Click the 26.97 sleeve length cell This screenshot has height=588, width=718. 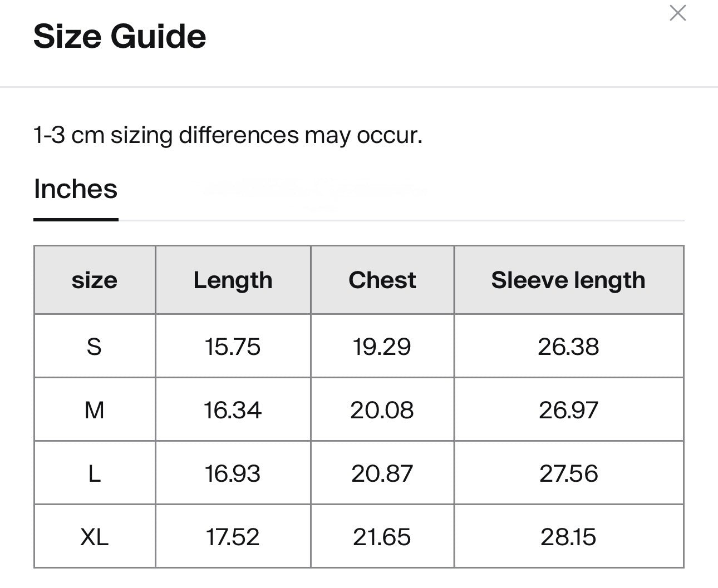tap(568, 410)
